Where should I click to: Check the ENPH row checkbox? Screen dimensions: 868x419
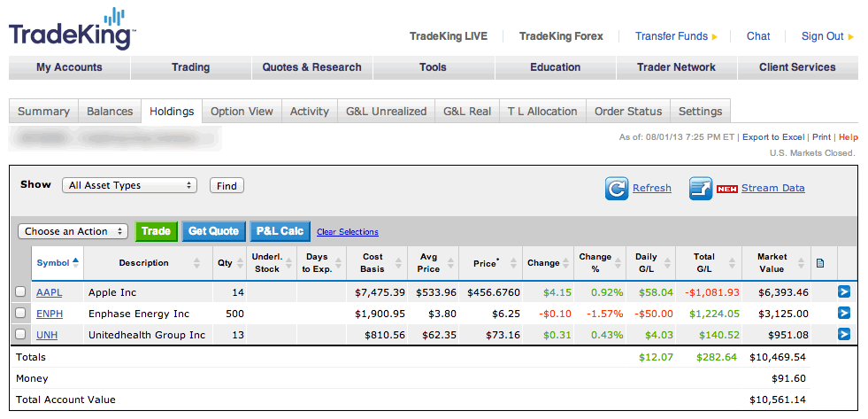pos(20,313)
